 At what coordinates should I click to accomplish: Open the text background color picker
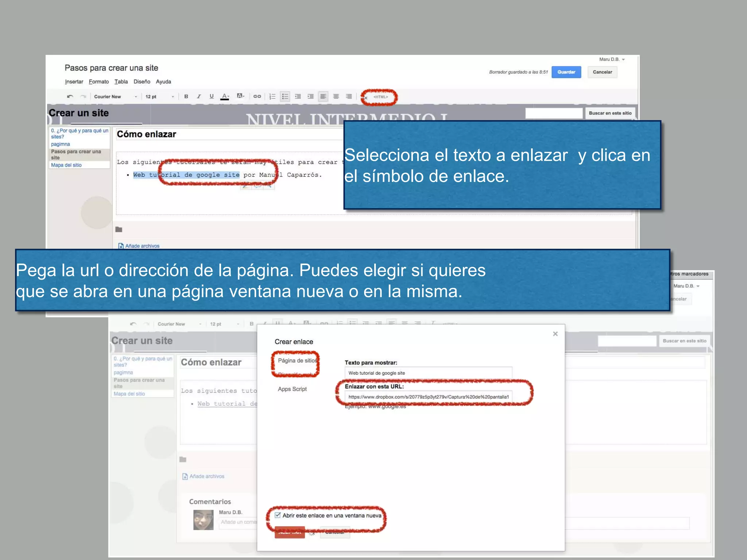(240, 96)
